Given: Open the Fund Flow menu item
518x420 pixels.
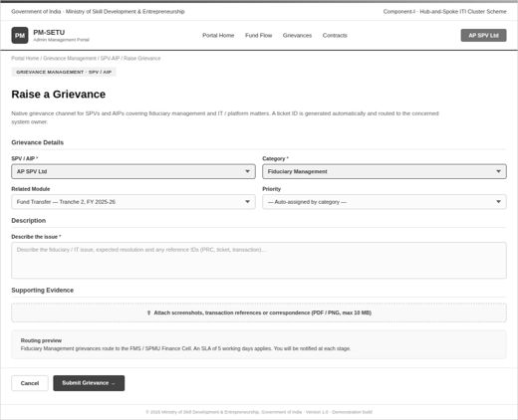Looking at the screenshot, I should tap(258, 35).
